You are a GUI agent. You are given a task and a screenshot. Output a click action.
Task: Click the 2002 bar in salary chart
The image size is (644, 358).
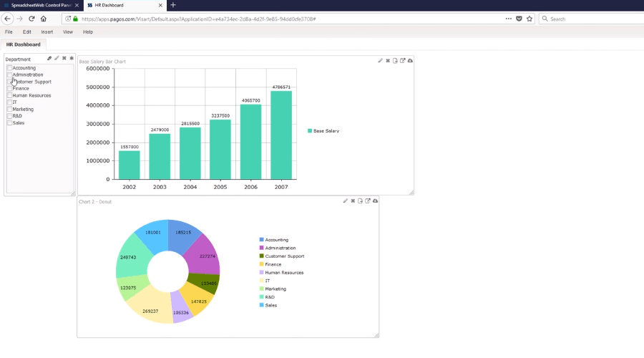130,165
